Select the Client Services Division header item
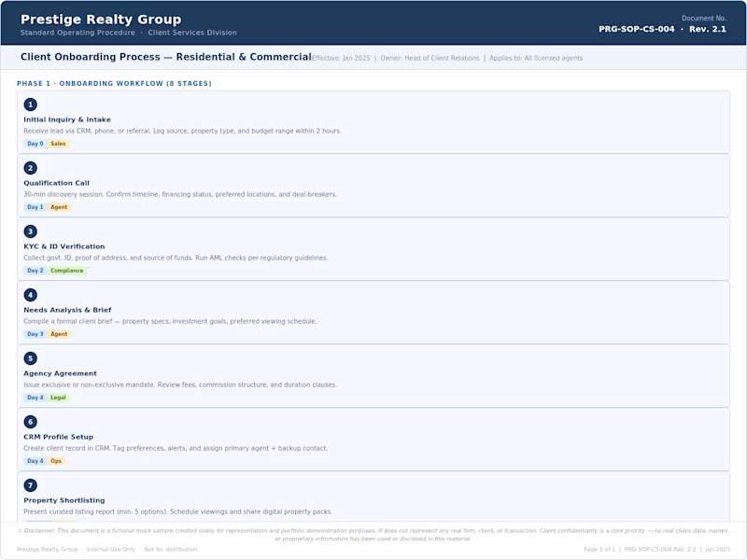This screenshot has width=747, height=560. pyautogui.click(x=190, y=32)
